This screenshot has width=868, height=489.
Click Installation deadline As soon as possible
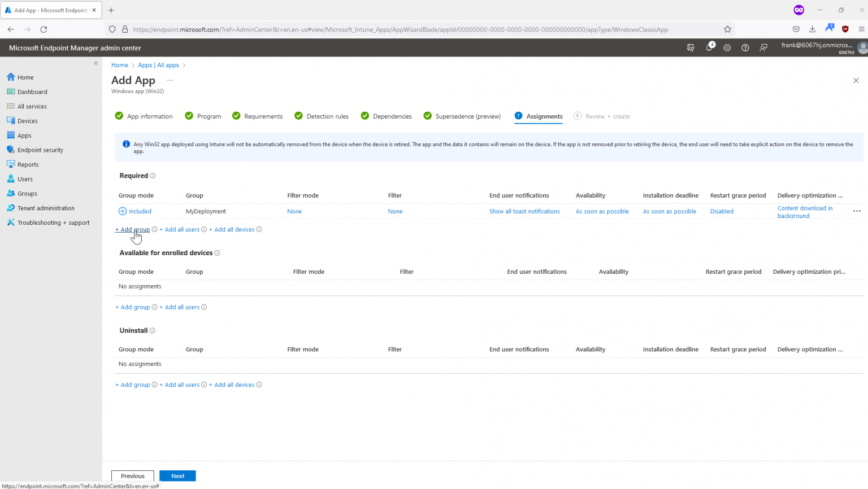670,211
